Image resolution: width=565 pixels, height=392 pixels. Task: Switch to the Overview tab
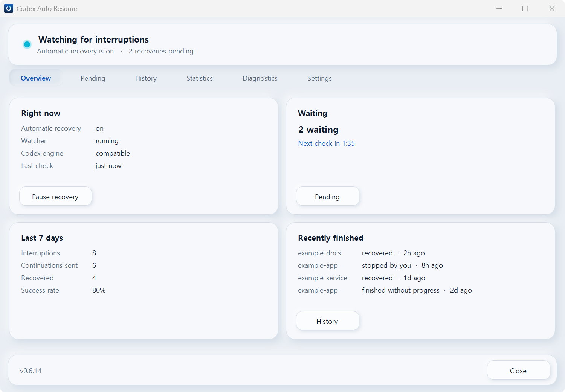coord(36,78)
